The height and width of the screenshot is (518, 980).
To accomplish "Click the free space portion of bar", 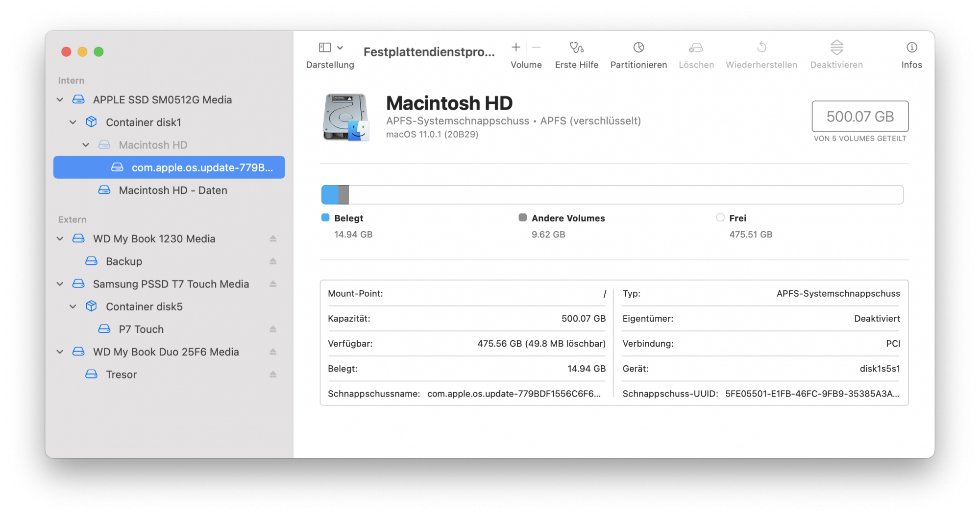I will pyautogui.click(x=626, y=195).
